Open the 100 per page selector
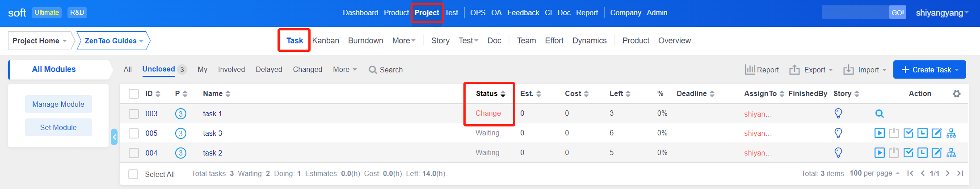Image resolution: width=980 pixels, height=189 pixels. 874,173
